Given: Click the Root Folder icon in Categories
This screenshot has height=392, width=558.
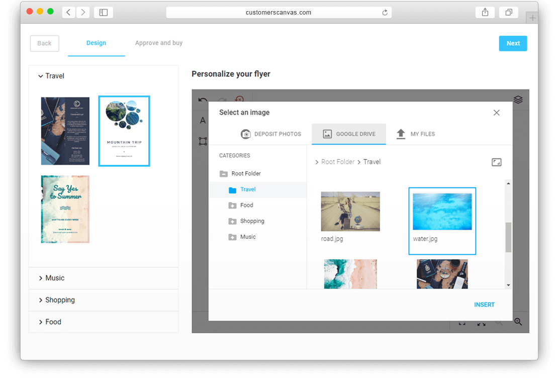Looking at the screenshot, I should point(223,173).
